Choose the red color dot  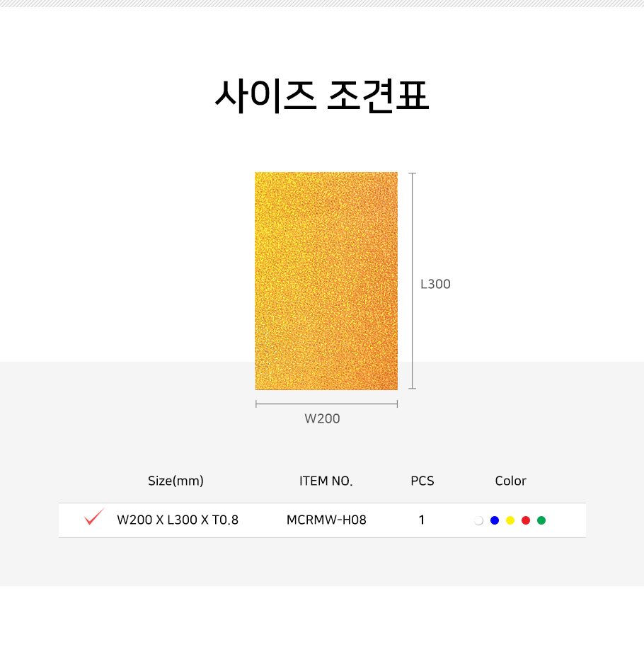[x=526, y=520]
